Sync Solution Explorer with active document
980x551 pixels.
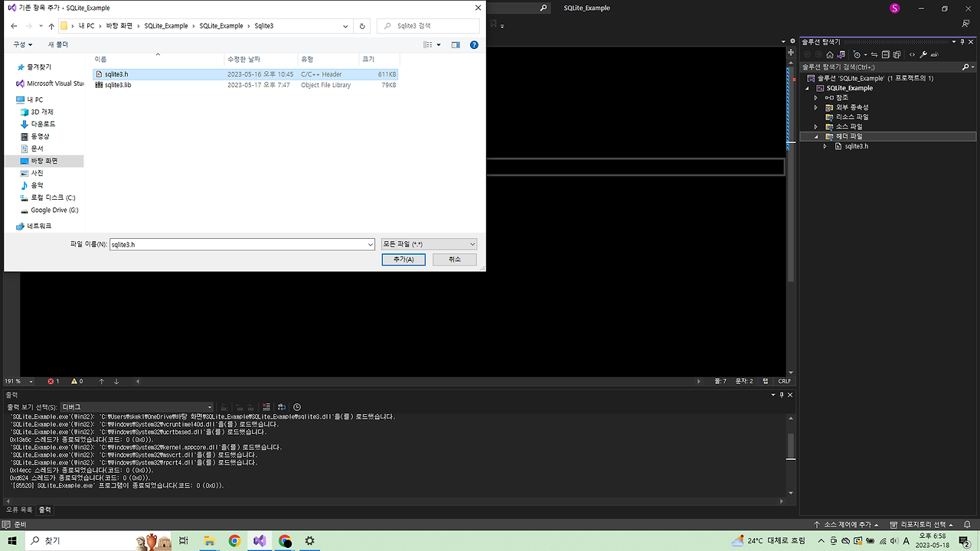pyautogui.click(x=874, y=54)
